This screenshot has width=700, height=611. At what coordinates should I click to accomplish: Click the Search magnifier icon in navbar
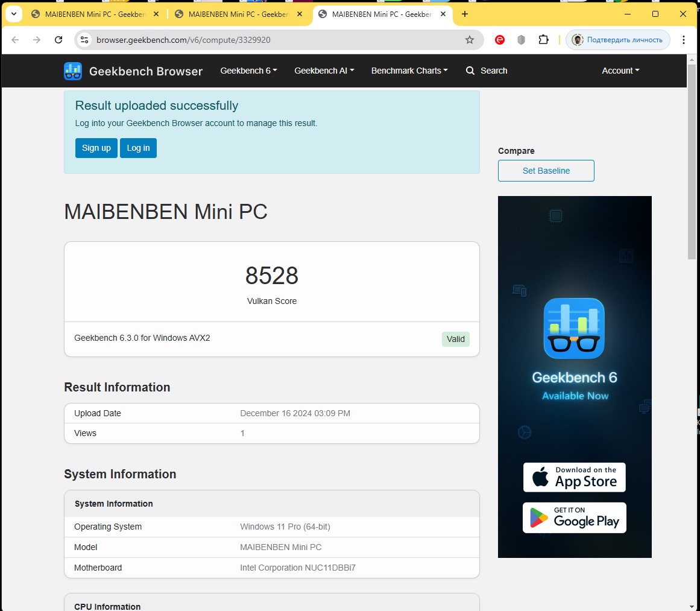470,71
